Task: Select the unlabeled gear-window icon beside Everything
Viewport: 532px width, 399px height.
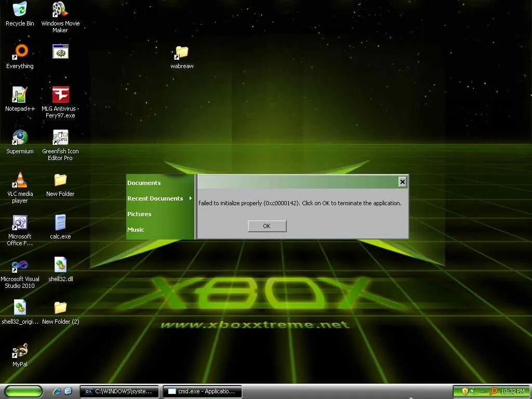Action: (60, 51)
